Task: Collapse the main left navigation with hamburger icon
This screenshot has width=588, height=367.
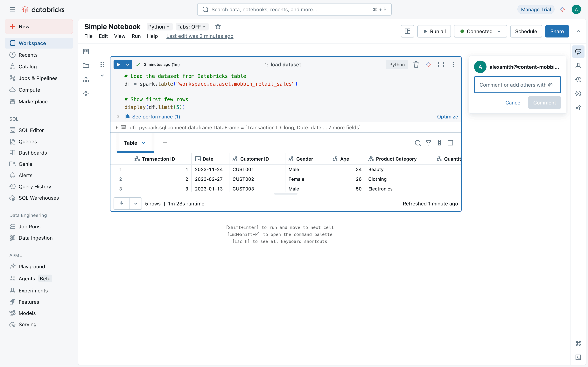Action: pyautogui.click(x=12, y=10)
